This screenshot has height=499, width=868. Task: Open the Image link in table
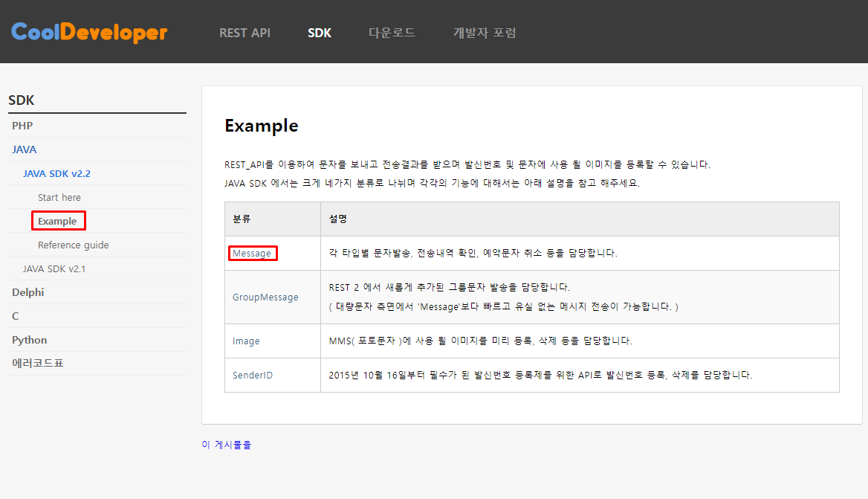(x=246, y=341)
